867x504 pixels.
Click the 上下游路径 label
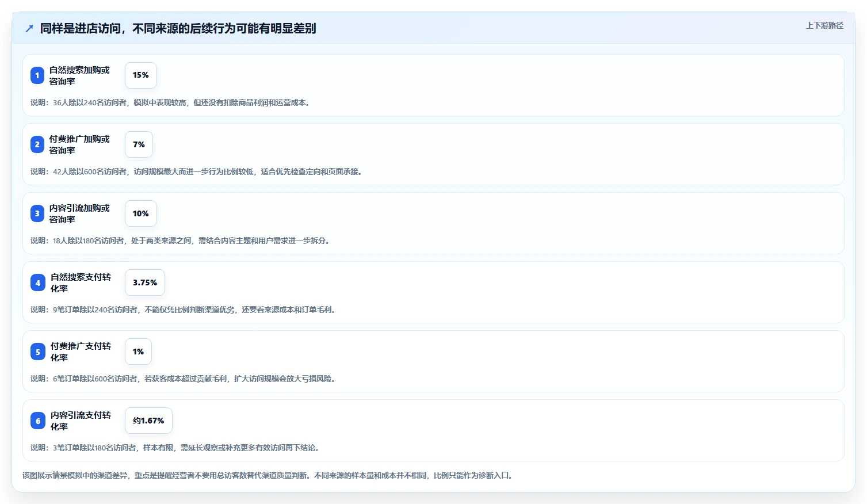click(824, 25)
